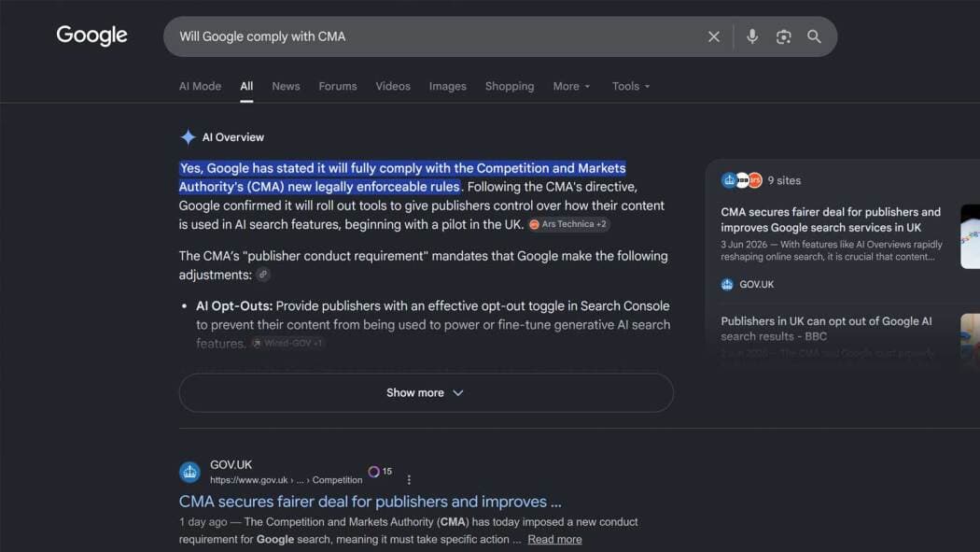Select the All tab
The height and width of the screenshot is (552, 980).
tap(247, 86)
